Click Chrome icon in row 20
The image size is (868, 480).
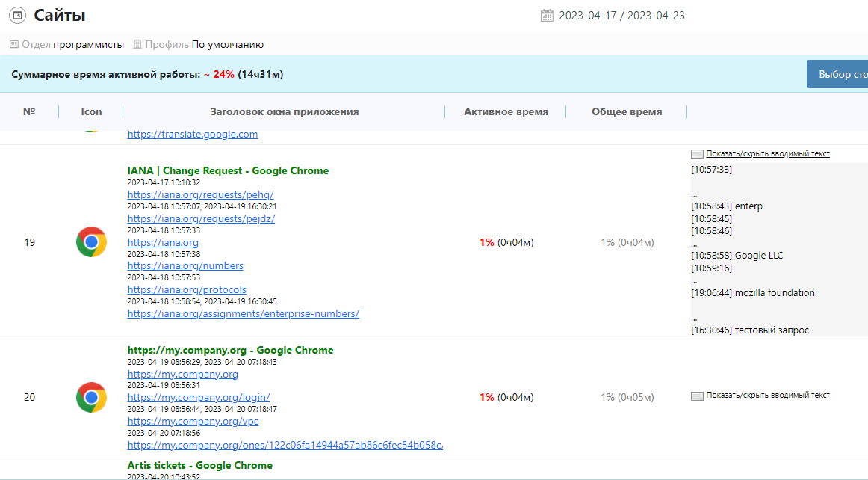click(x=91, y=397)
